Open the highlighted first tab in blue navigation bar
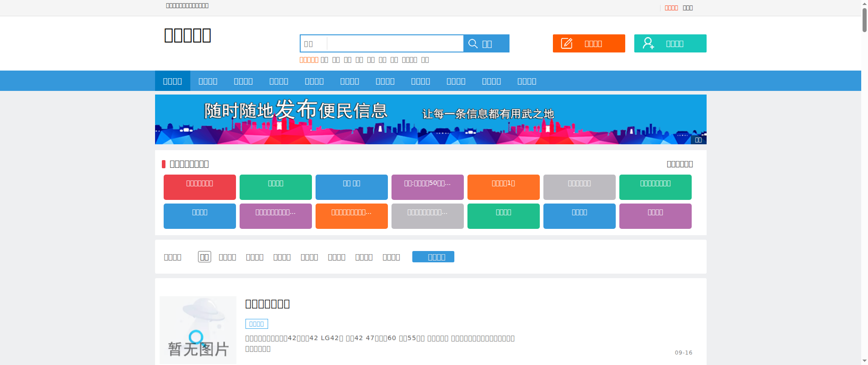The image size is (868, 365). (173, 81)
